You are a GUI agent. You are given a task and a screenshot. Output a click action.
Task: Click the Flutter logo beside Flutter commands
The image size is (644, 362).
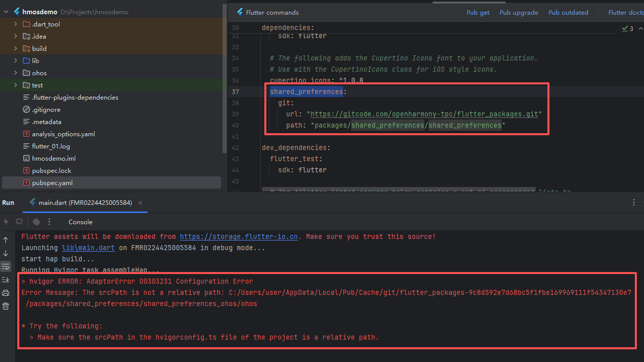pos(239,12)
